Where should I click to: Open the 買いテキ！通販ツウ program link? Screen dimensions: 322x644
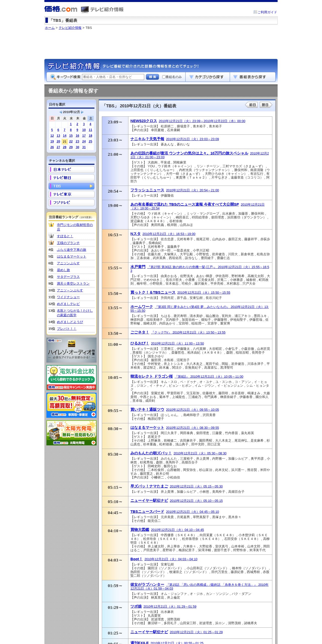pyautogui.click(x=147, y=410)
